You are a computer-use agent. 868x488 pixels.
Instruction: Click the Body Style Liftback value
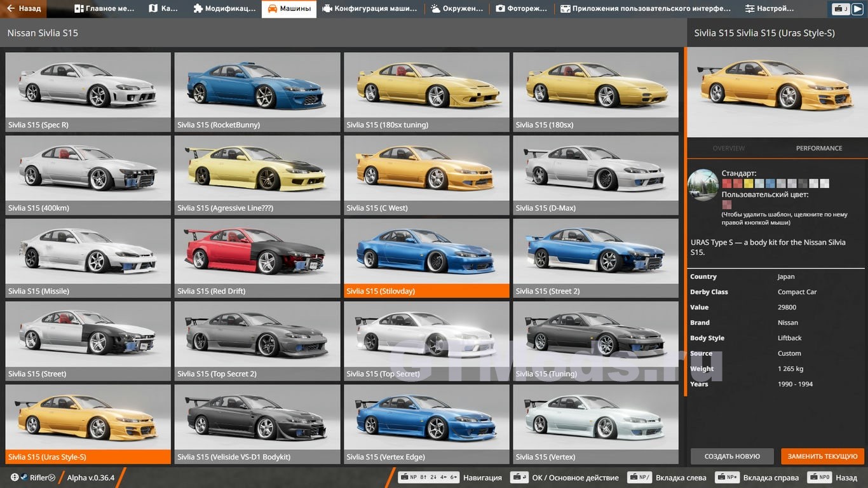[790, 338]
